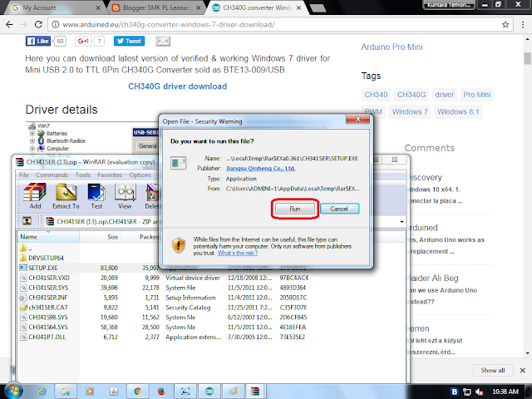The width and height of the screenshot is (532, 399).
Task: Click the email share envelope icon
Action: (x=163, y=41)
